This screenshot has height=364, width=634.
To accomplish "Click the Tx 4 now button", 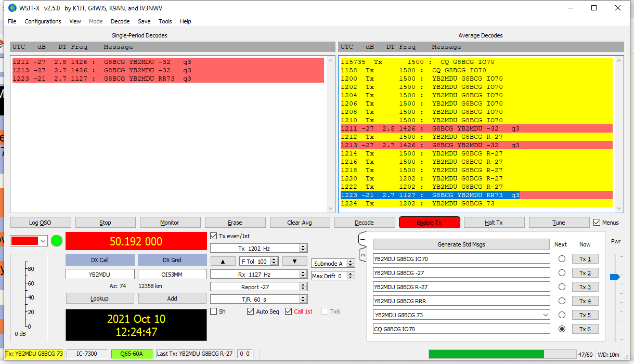I will point(585,301).
